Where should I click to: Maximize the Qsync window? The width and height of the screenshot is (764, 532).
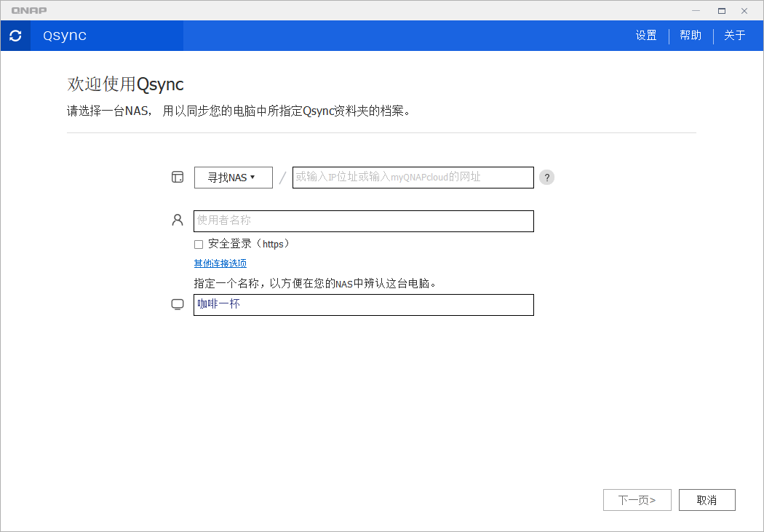(722, 11)
